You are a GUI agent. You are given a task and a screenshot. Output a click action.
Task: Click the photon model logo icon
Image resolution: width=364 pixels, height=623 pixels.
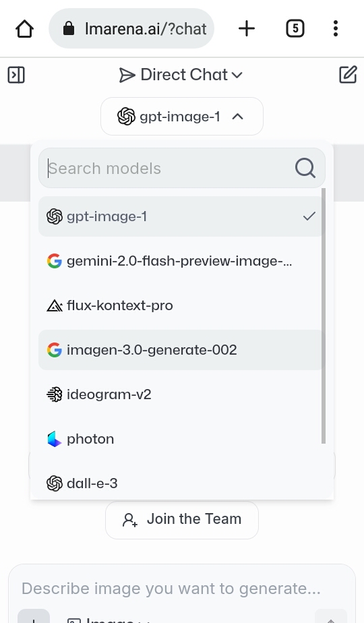[x=54, y=439]
